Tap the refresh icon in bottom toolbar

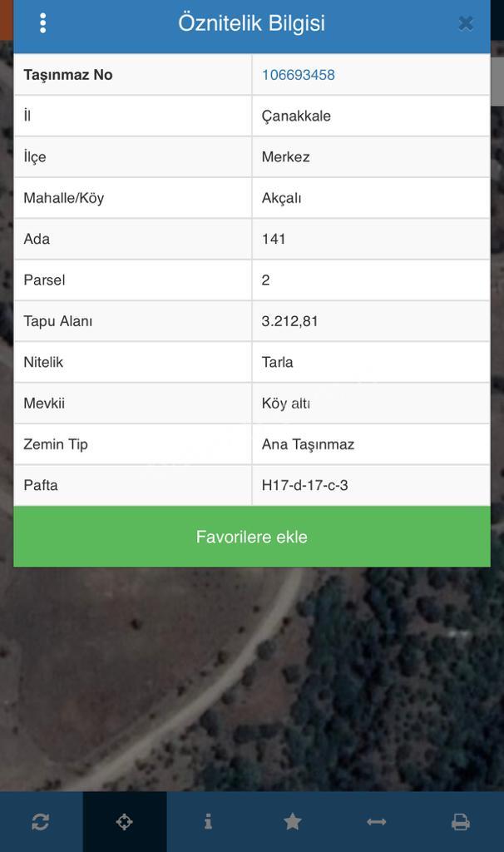[41, 821]
